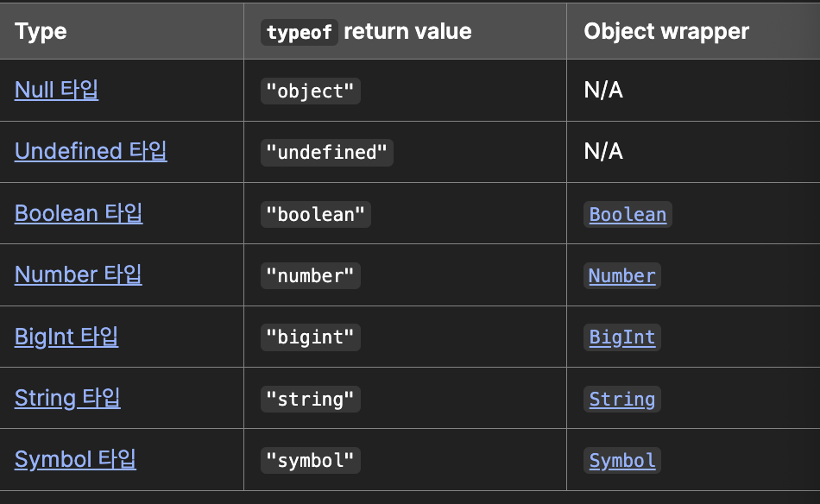
Task: Click the Boolean 타입 link in Type column
Action: [x=79, y=213]
